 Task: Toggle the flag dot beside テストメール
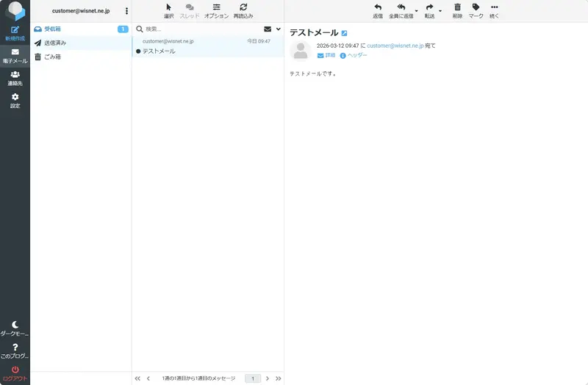coord(138,51)
